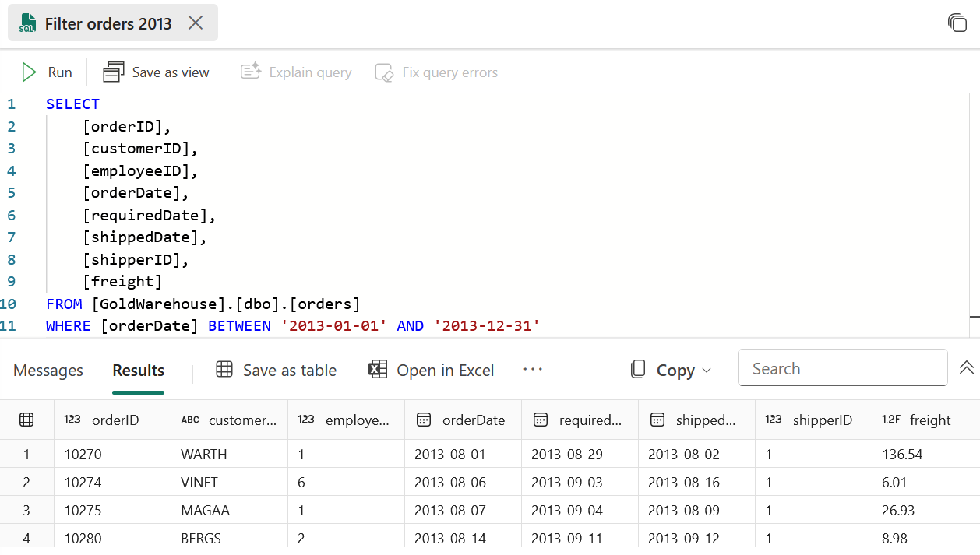This screenshot has width=980, height=555.
Task: Open the Copy dropdown arrow
Action: 707,371
